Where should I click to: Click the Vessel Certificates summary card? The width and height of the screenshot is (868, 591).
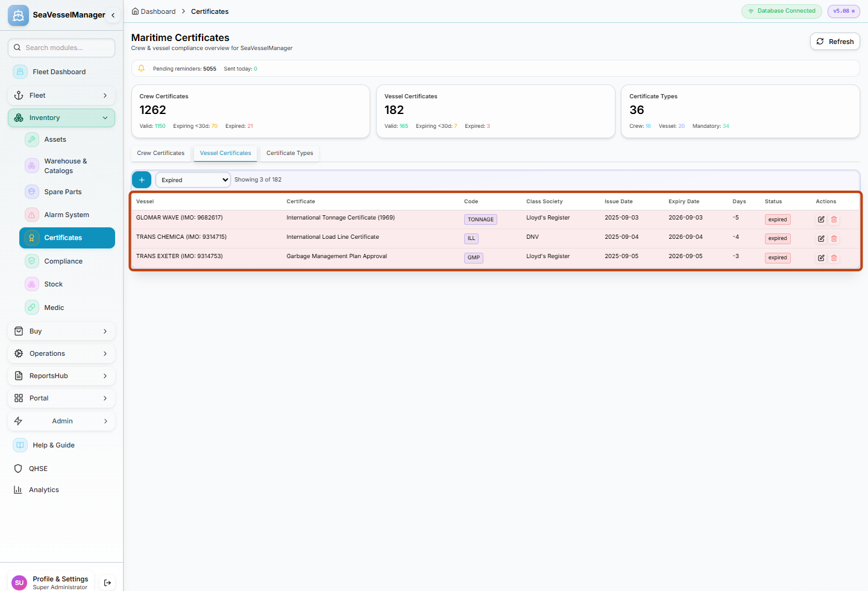click(x=495, y=111)
